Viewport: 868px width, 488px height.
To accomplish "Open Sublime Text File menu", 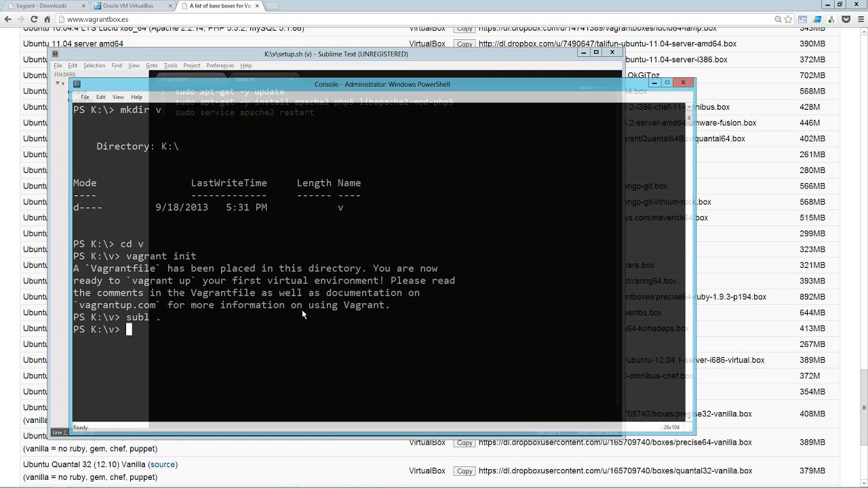I will (x=58, y=66).
